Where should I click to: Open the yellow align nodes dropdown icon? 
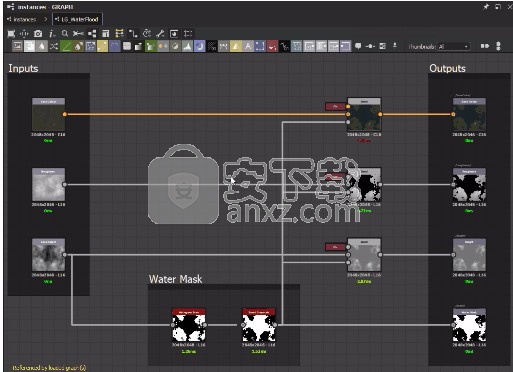(119, 34)
